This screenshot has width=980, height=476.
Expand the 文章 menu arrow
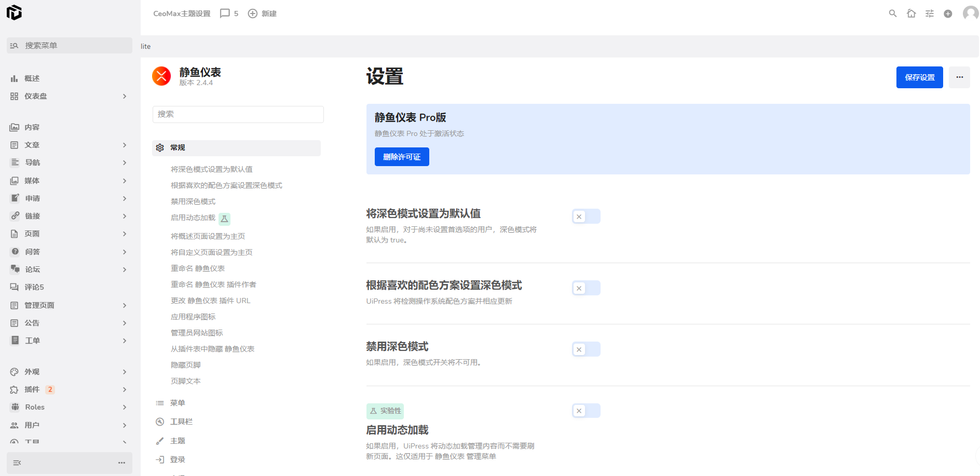(125, 145)
